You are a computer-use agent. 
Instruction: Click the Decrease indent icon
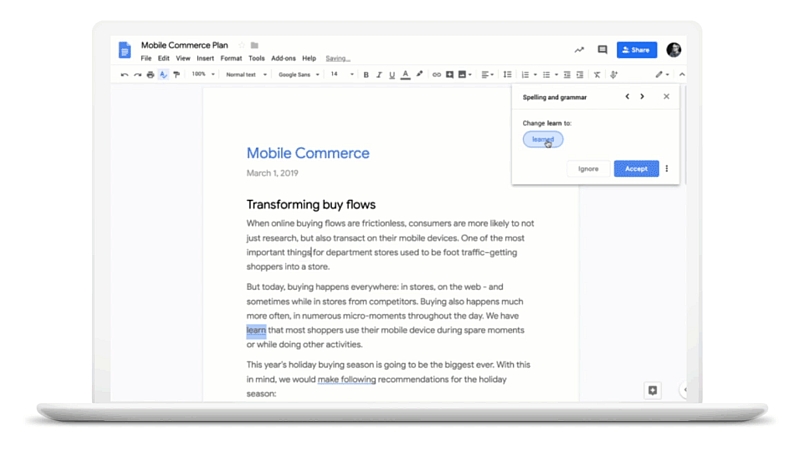567,74
